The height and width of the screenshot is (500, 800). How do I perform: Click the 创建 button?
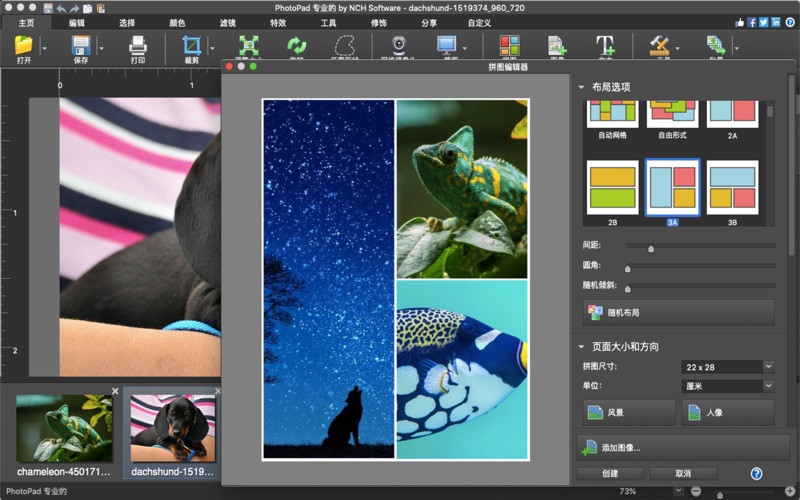click(610, 473)
